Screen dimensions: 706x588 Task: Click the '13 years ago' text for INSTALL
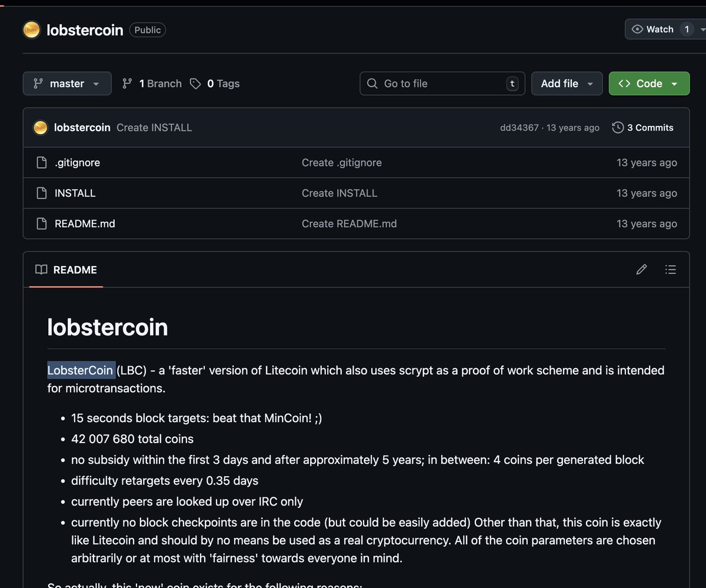coord(647,193)
